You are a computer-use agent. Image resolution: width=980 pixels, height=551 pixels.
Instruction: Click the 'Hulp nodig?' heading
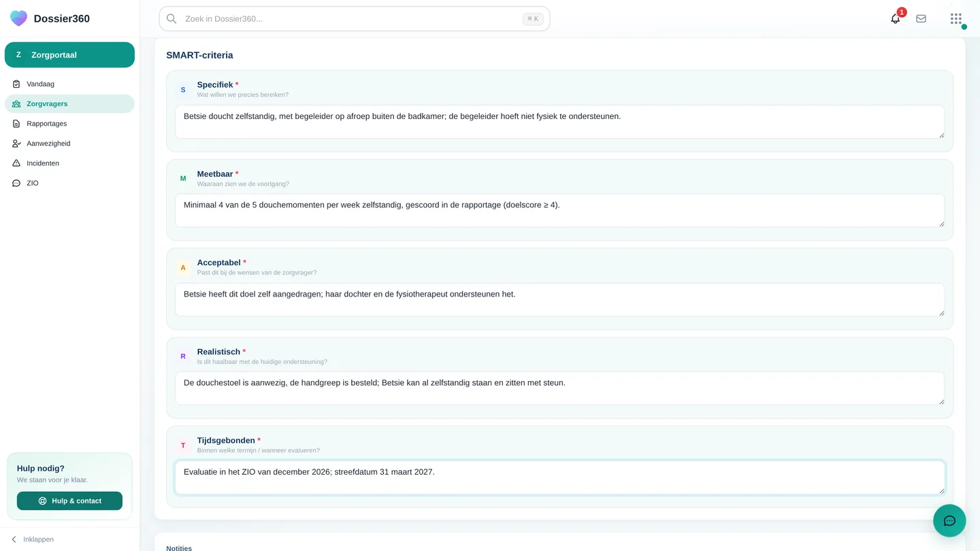(41, 468)
